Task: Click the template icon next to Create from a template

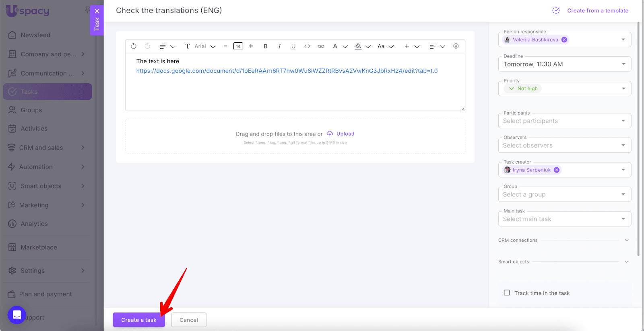Action: pyautogui.click(x=556, y=10)
